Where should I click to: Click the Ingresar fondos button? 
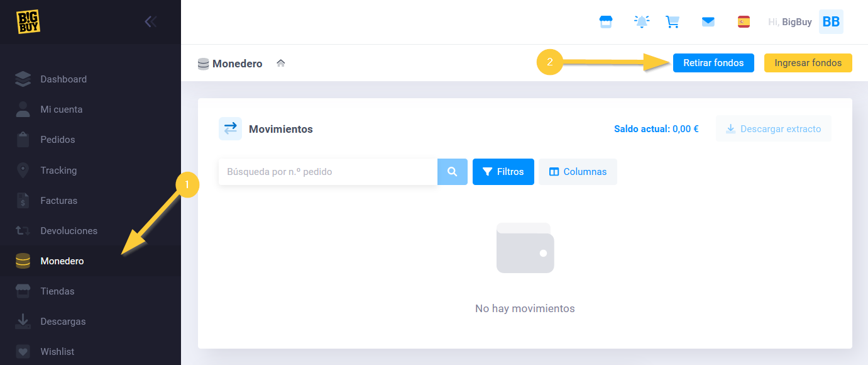(x=808, y=63)
